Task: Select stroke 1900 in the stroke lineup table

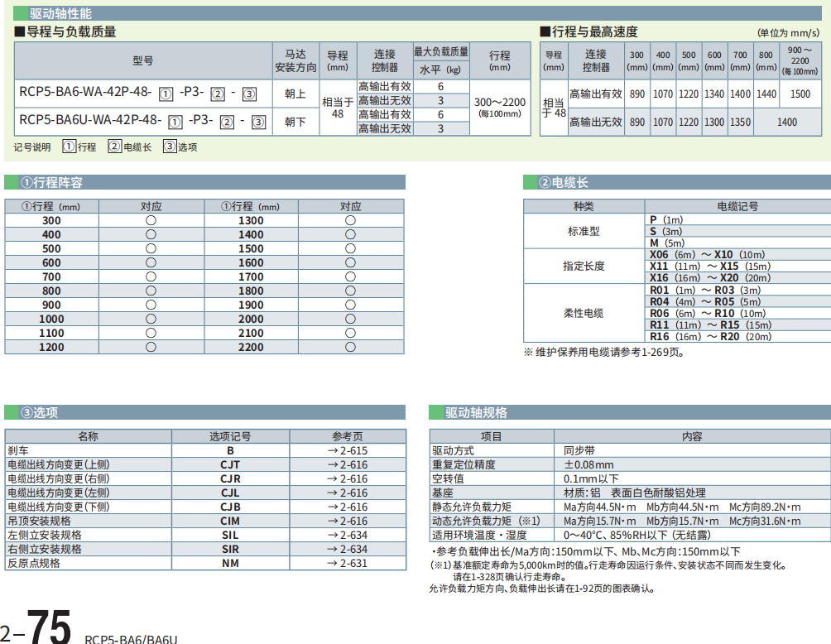Action: coord(251,305)
